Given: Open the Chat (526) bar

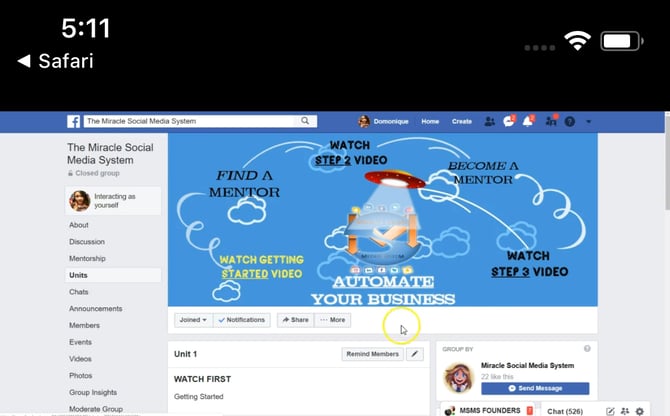Looking at the screenshot, I should 565,411.
